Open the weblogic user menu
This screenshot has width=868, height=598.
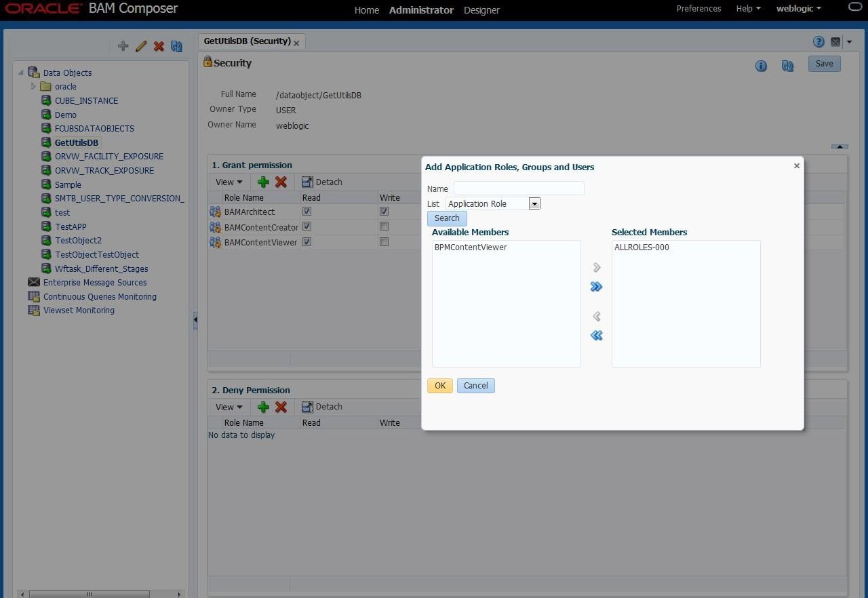(x=798, y=9)
